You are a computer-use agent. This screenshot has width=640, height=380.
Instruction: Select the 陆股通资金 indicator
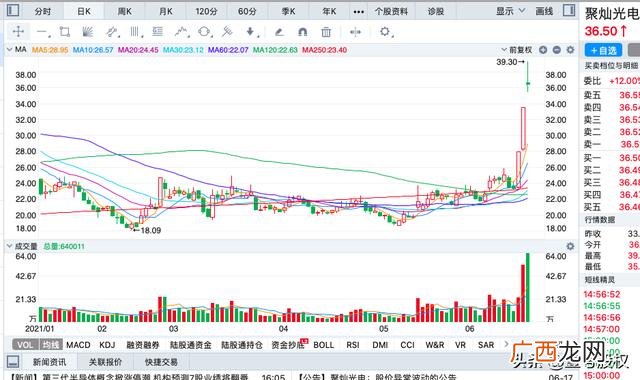click(191, 345)
